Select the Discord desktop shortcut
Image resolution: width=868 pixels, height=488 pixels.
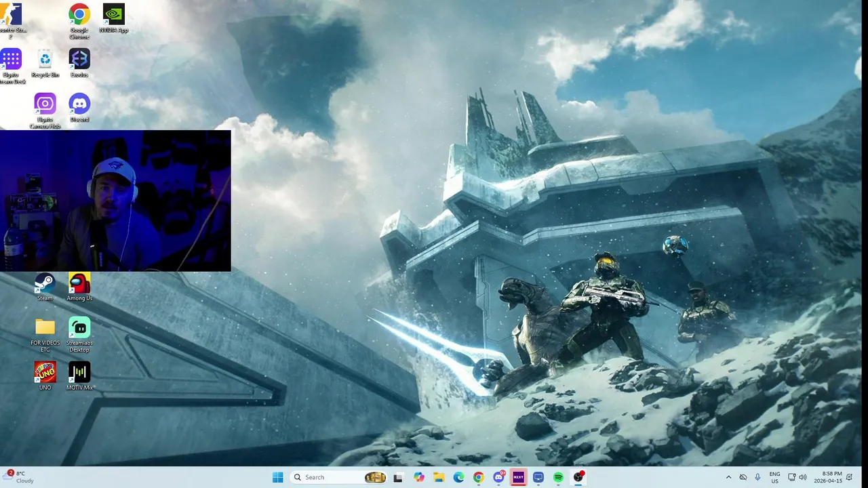(79, 108)
